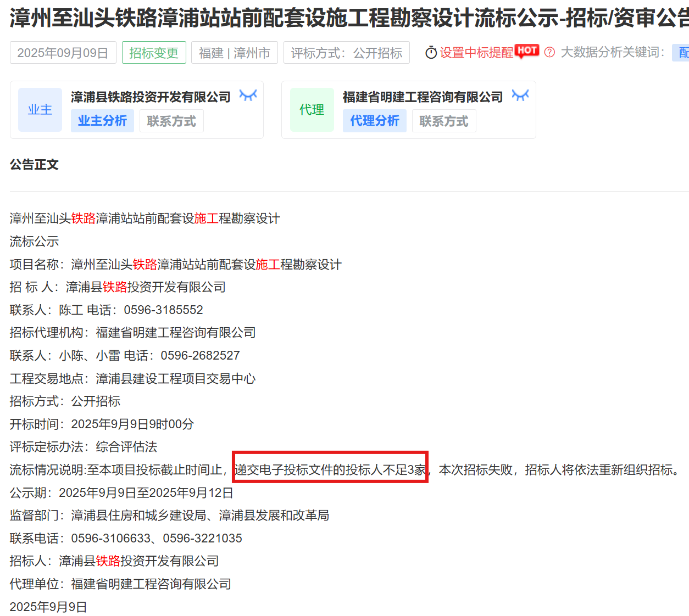This screenshot has width=689, height=616.
Task: Click the green 代理 badge
Action: tap(312, 110)
